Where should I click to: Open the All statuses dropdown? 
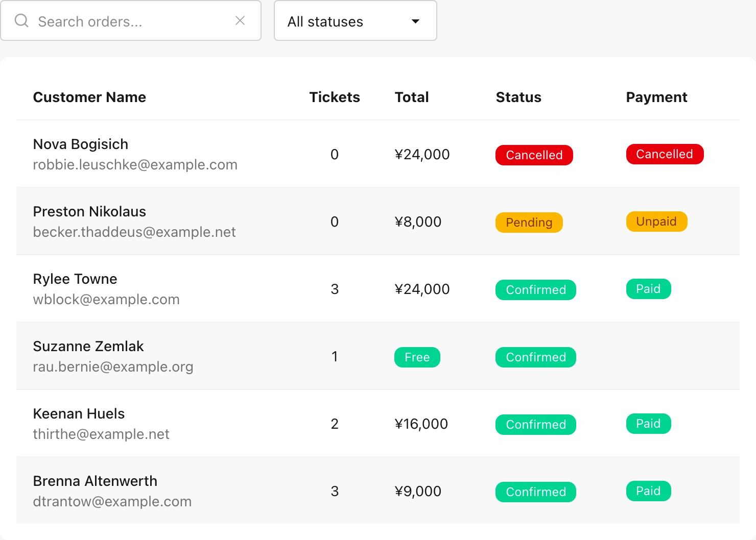tap(356, 20)
